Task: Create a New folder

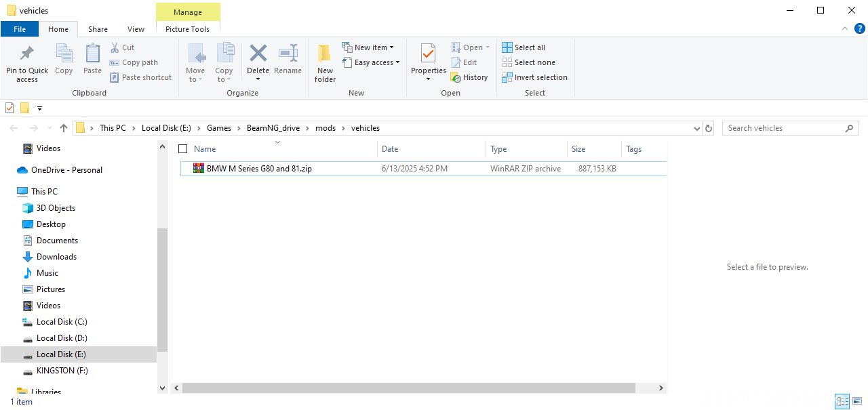Action: pos(325,64)
